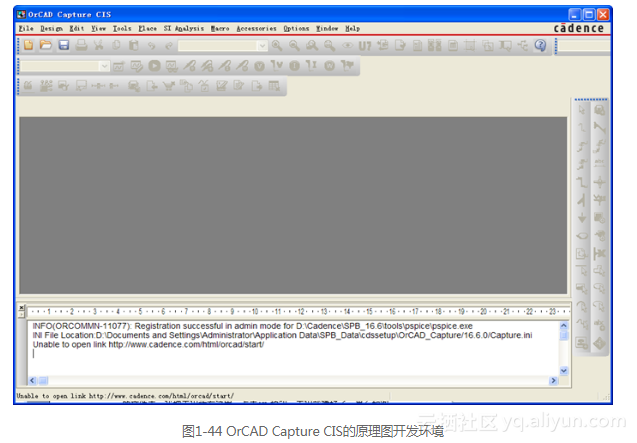
Task: Click the shopping cart icon in third toolbar
Action: pyautogui.click(x=169, y=86)
